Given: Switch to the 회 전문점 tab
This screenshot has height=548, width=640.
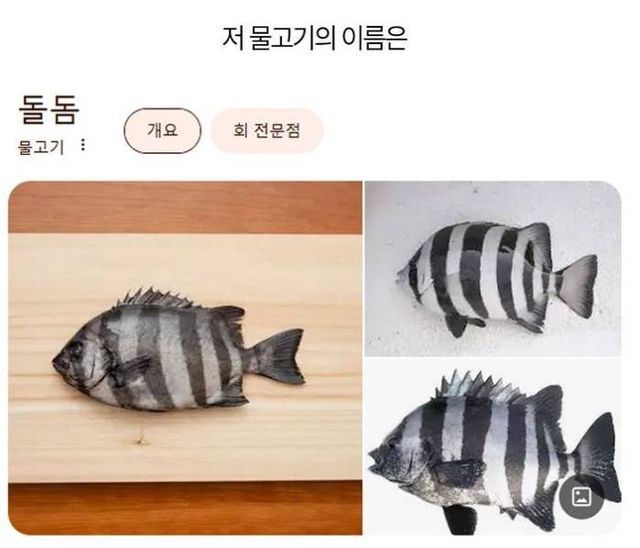Looking at the screenshot, I should [267, 131].
